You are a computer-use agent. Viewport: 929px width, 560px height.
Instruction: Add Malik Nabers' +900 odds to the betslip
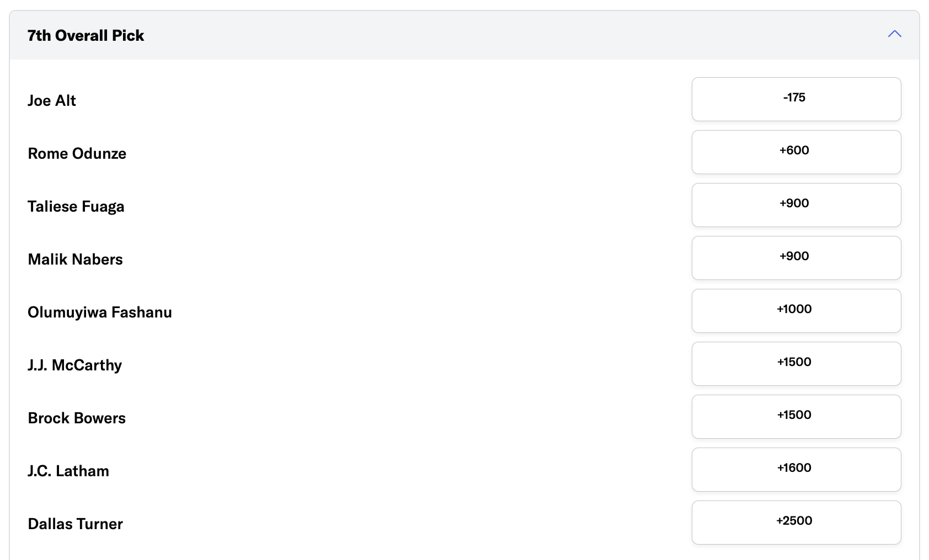pyautogui.click(x=796, y=258)
